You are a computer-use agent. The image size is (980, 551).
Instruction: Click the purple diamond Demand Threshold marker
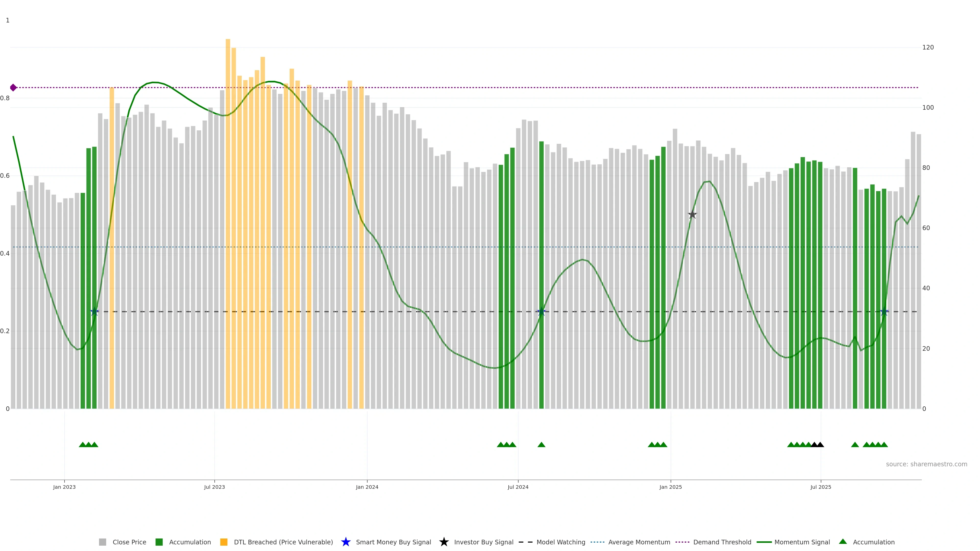point(13,88)
